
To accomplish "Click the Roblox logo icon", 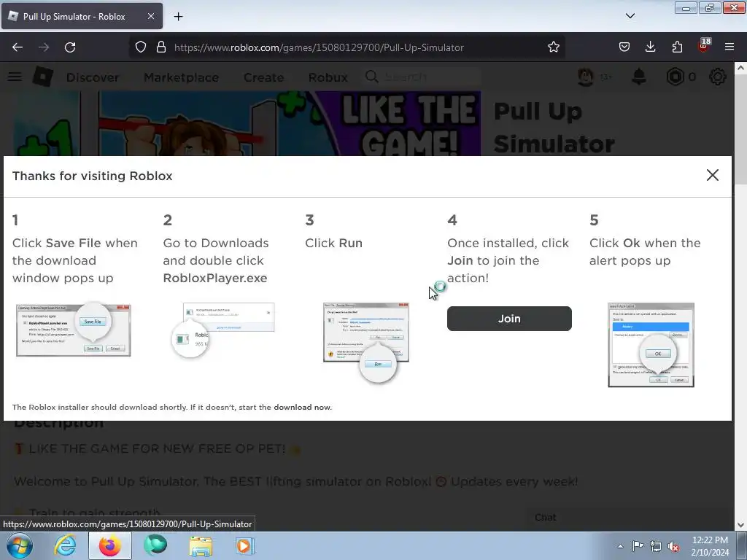I will tap(43, 77).
